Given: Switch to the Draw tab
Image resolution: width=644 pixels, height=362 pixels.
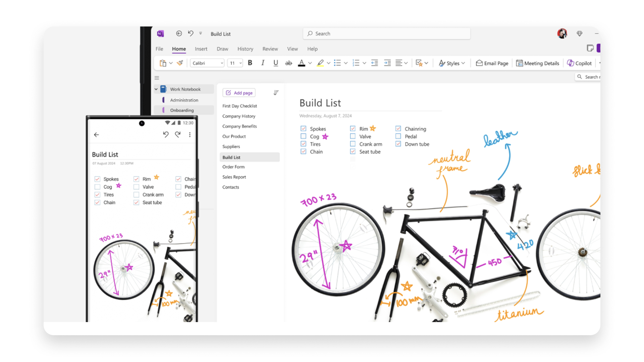Looking at the screenshot, I should coord(222,49).
